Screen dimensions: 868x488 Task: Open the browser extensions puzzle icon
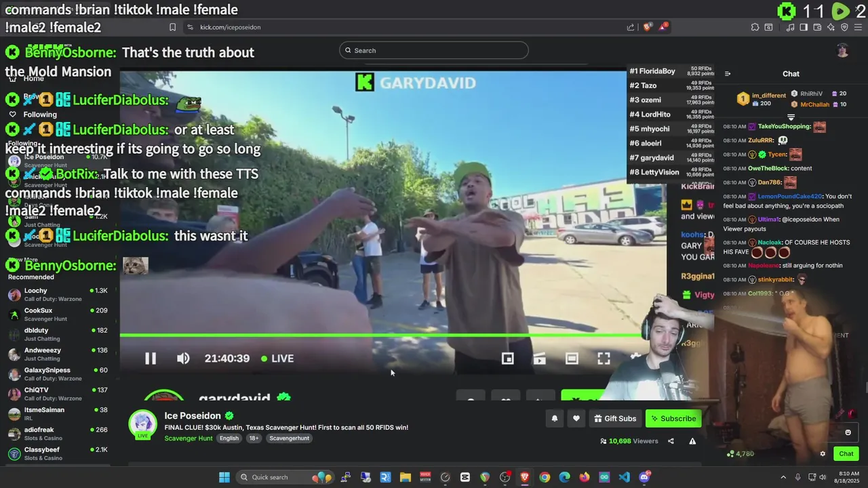[755, 27]
